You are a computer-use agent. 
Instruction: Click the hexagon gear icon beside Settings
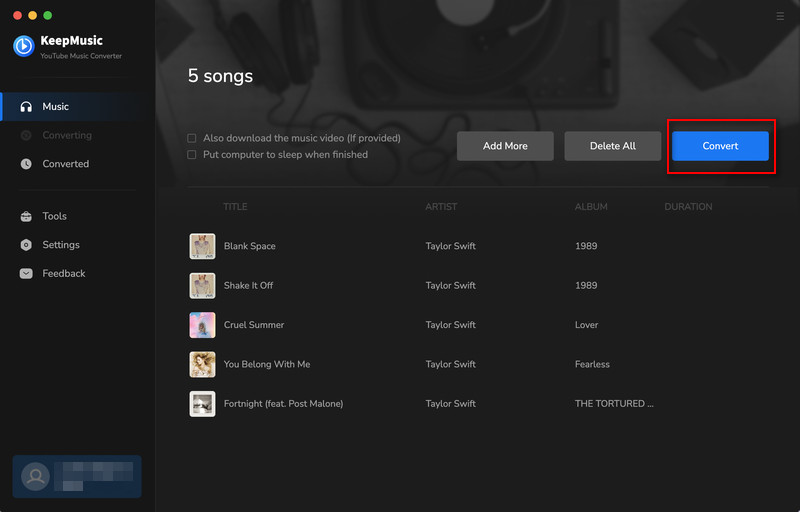click(26, 245)
